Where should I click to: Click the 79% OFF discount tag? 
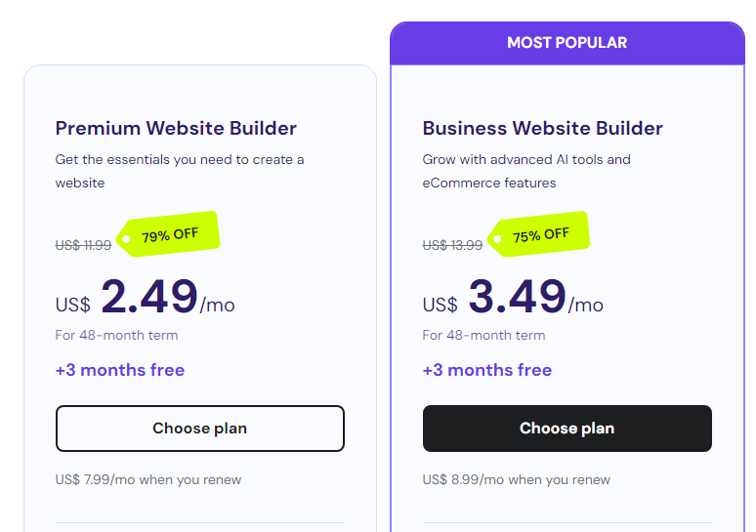click(169, 235)
